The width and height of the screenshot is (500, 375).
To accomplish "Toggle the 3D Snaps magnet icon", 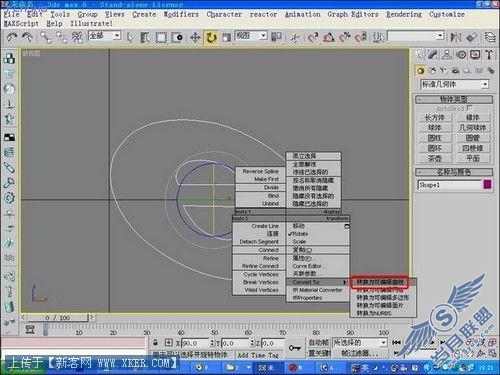I will pyautogui.click(x=313, y=37).
